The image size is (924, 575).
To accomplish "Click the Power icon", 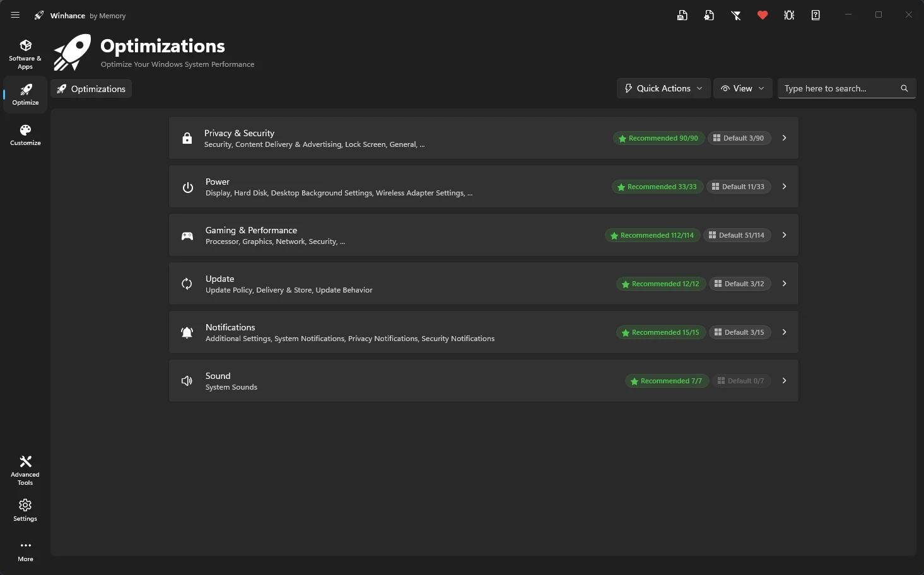I will click(188, 187).
